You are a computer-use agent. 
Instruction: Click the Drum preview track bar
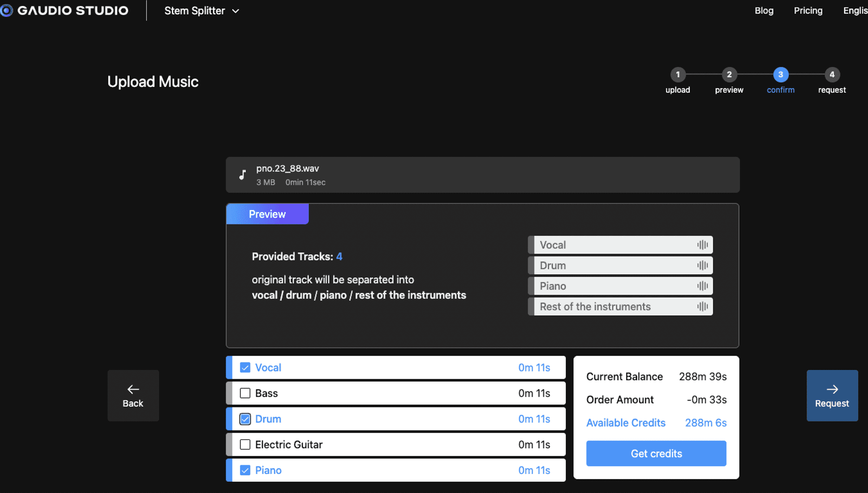(620, 265)
